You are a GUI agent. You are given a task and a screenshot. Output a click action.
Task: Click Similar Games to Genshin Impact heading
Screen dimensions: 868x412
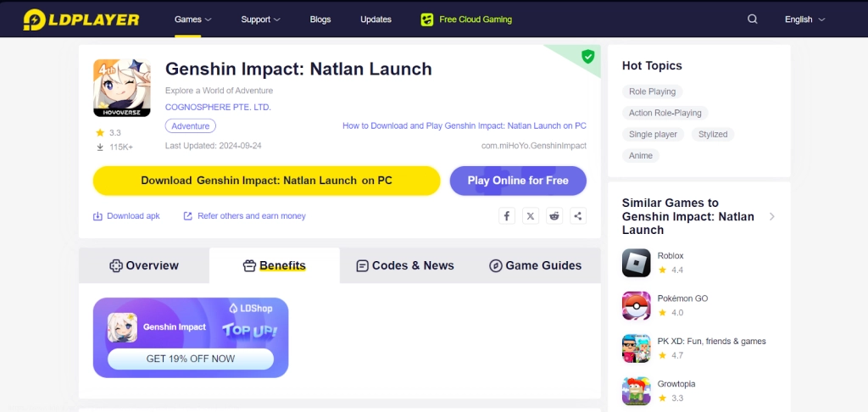pyautogui.click(x=688, y=216)
